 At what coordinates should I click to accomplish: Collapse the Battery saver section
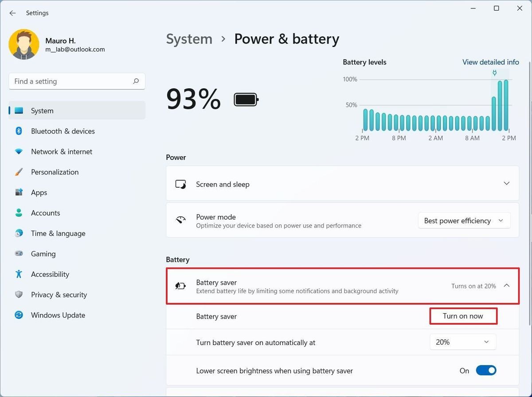coord(506,286)
